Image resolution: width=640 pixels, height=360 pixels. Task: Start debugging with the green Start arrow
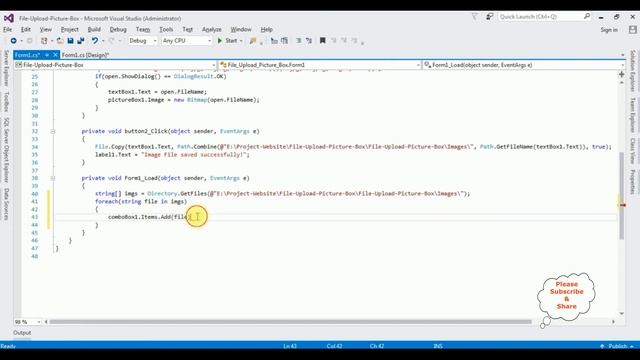pyautogui.click(x=220, y=41)
